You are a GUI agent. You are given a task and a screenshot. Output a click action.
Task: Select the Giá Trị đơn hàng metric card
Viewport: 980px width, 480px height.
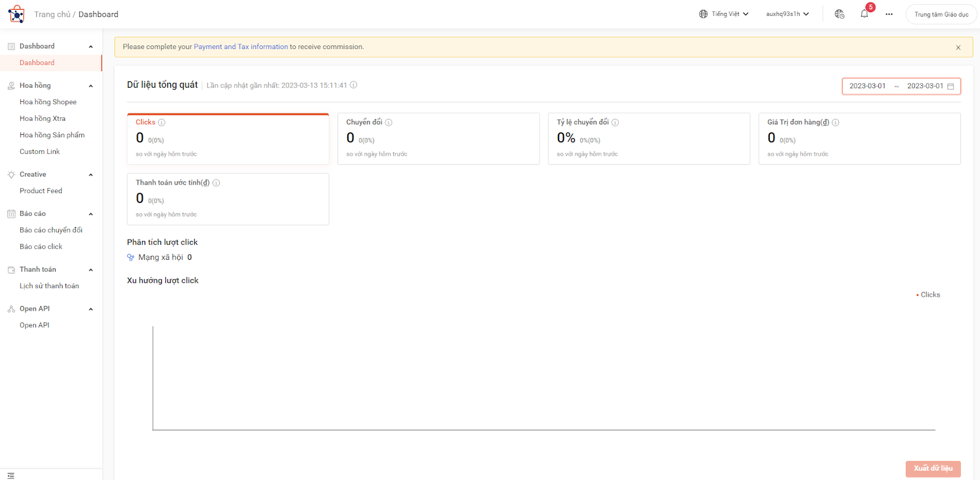859,139
